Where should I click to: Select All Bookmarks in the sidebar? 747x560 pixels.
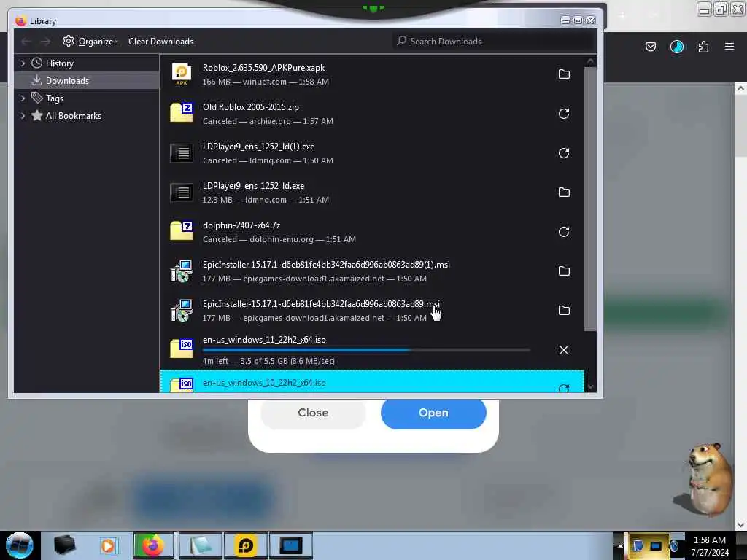point(74,116)
